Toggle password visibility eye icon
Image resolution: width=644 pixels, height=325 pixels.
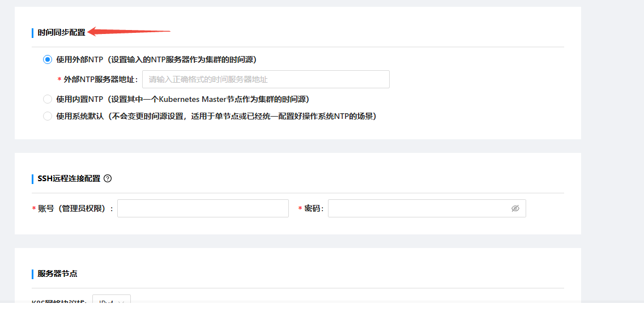(x=515, y=208)
